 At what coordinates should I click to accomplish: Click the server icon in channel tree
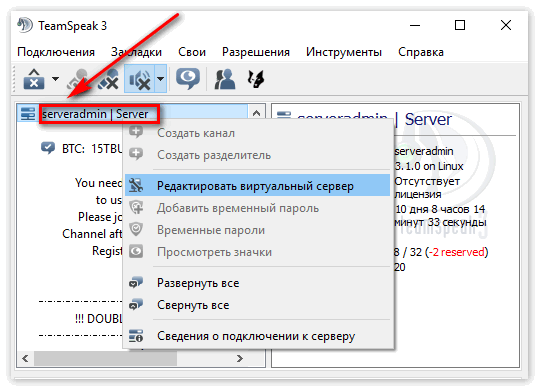pos(28,113)
